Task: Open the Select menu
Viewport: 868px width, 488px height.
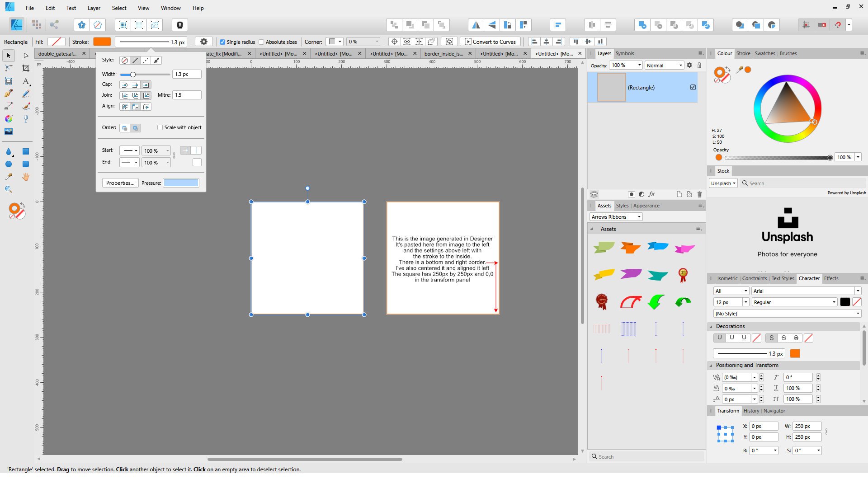Action: (x=119, y=8)
